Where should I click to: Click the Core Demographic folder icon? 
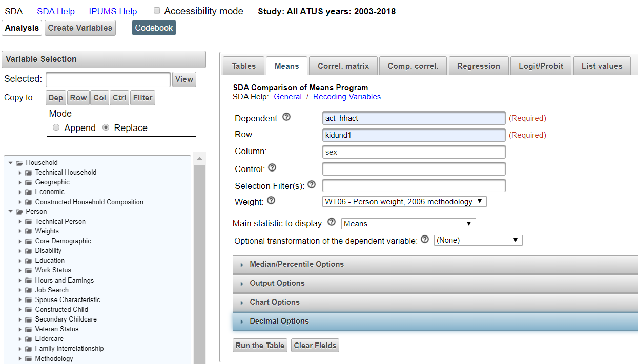coord(29,241)
